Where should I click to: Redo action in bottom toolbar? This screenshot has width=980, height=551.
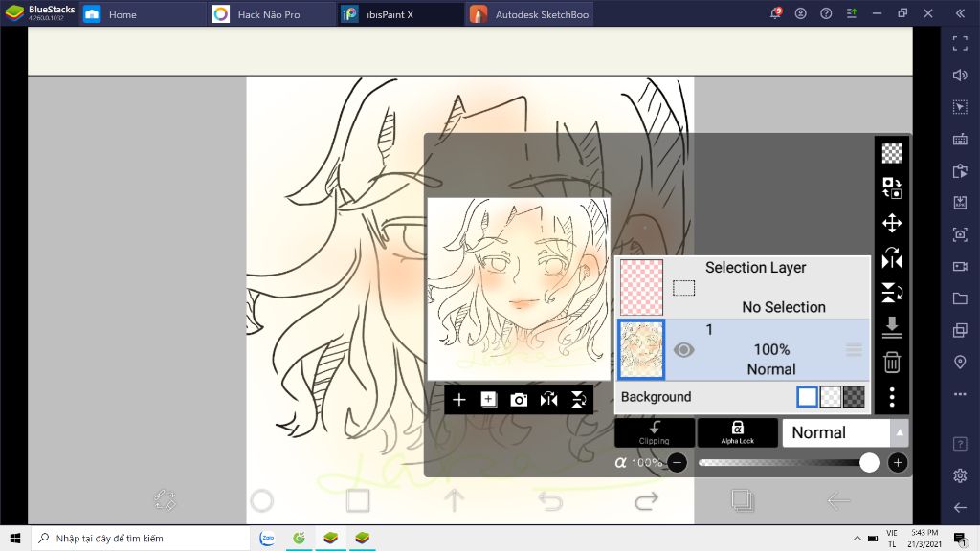(646, 500)
